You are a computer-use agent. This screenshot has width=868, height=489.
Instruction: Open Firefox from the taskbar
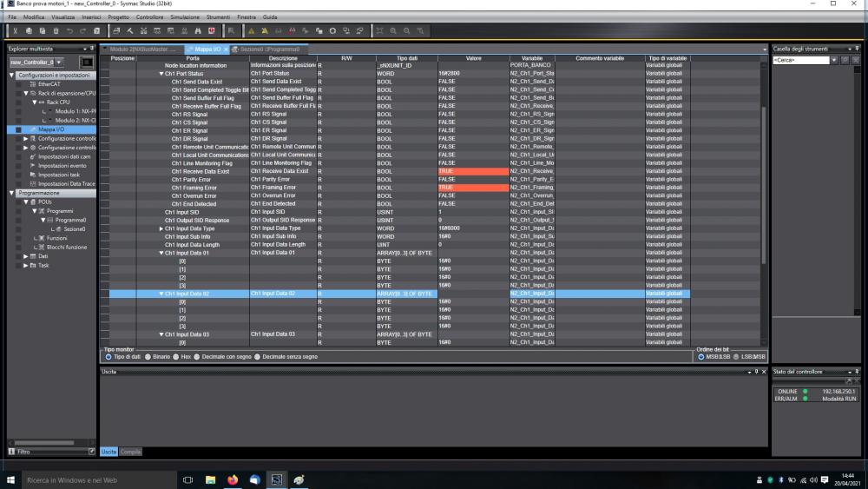[x=233, y=479]
